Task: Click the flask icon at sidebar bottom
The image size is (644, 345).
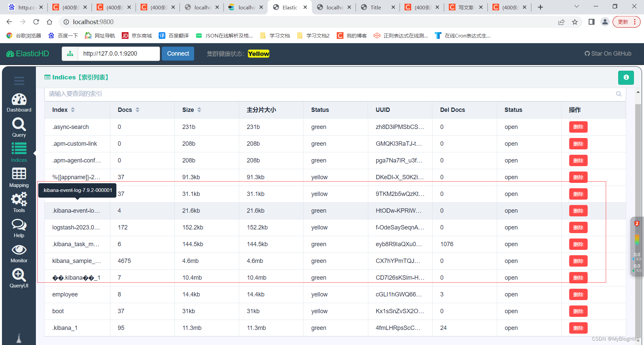Action: click(19, 338)
